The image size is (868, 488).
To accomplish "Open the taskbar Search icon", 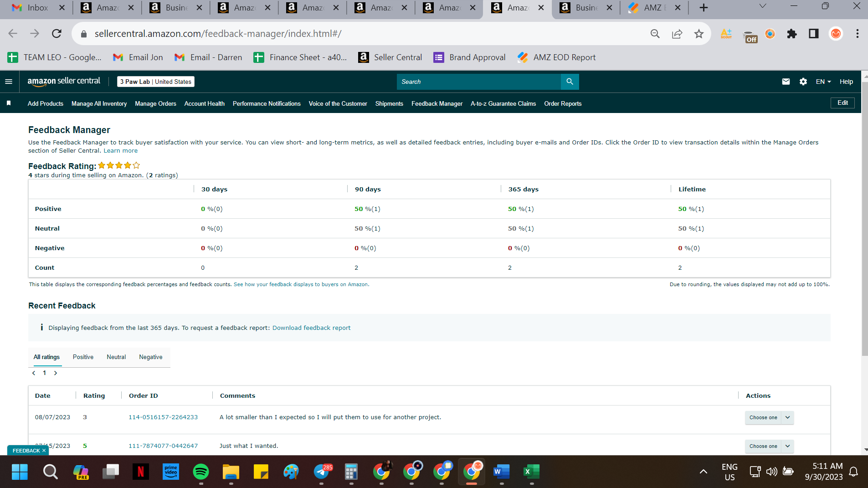I will 51,472.
